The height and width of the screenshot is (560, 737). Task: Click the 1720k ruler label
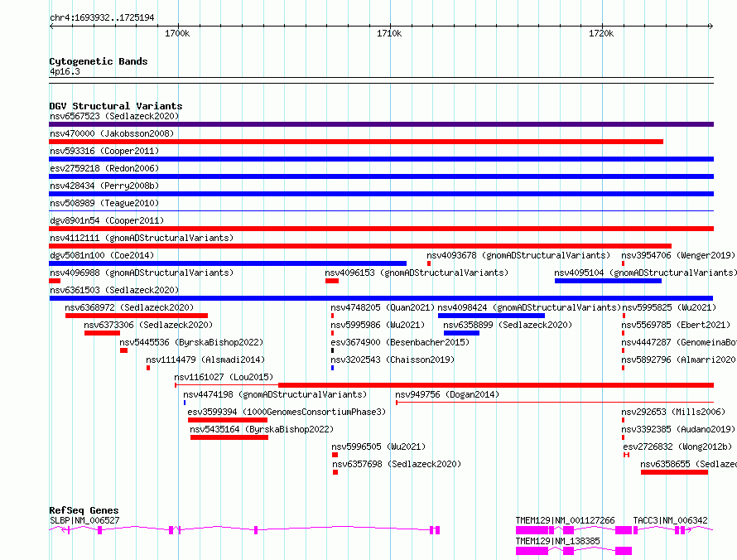601,33
